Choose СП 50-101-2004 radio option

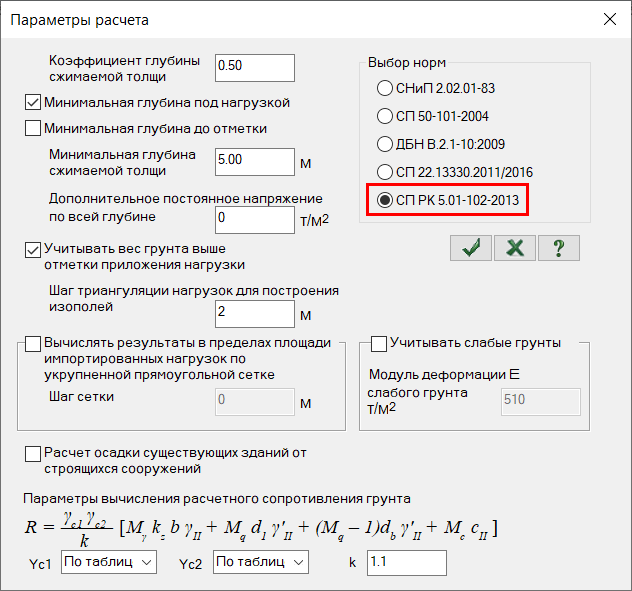tap(385, 115)
